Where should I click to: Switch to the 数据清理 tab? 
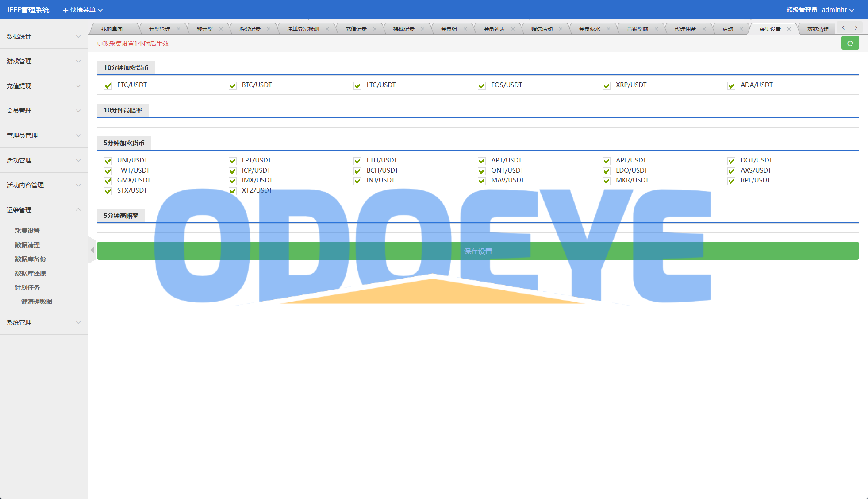(x=818, y=29)
